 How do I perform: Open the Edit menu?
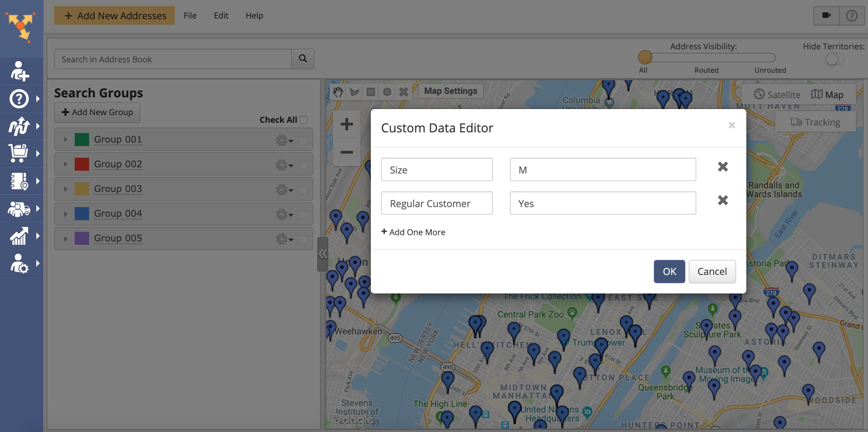click(221, 15)
